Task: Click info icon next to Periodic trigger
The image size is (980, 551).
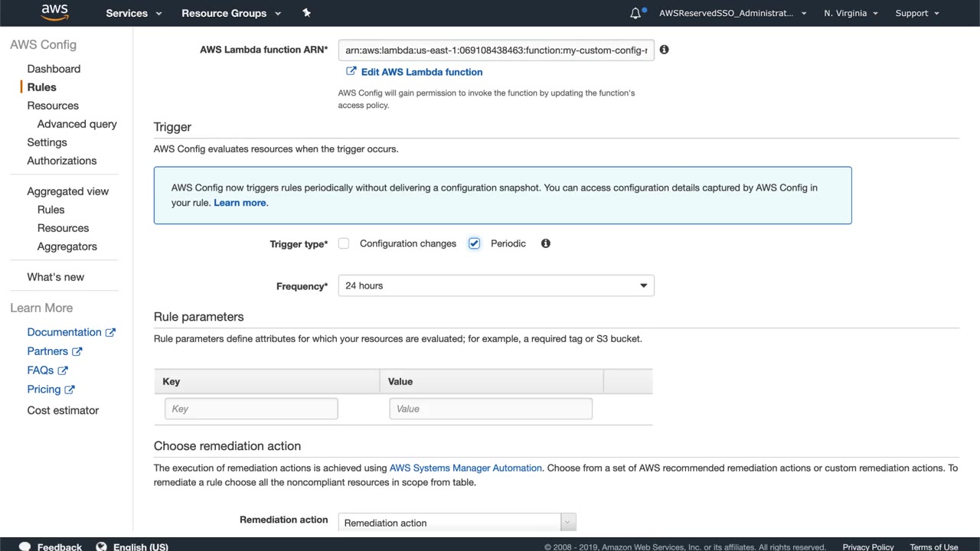Action: (545, 243)
